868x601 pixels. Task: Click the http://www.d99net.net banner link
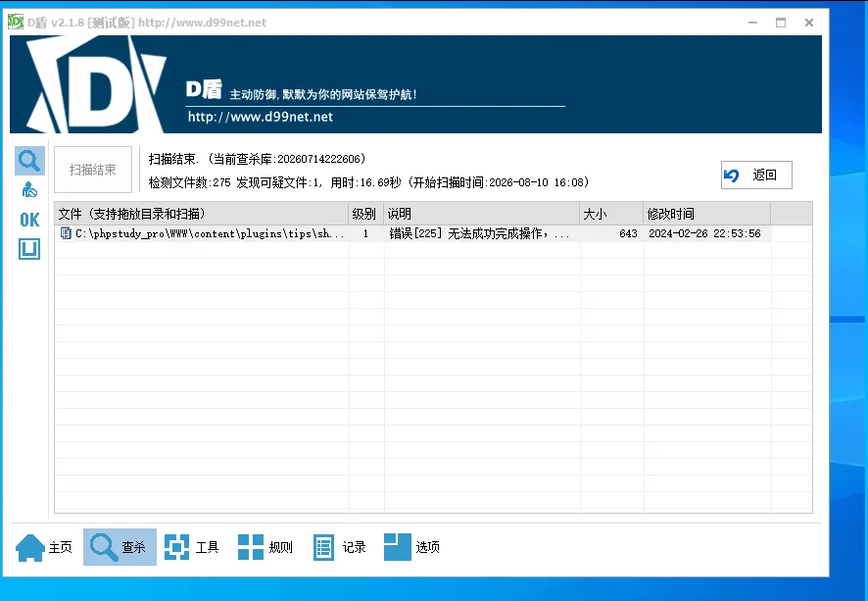(261, 117)
